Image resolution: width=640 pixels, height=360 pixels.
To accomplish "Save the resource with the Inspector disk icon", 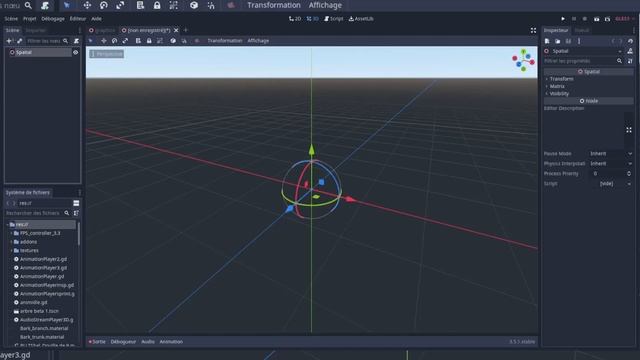I will tap(568, 41).
